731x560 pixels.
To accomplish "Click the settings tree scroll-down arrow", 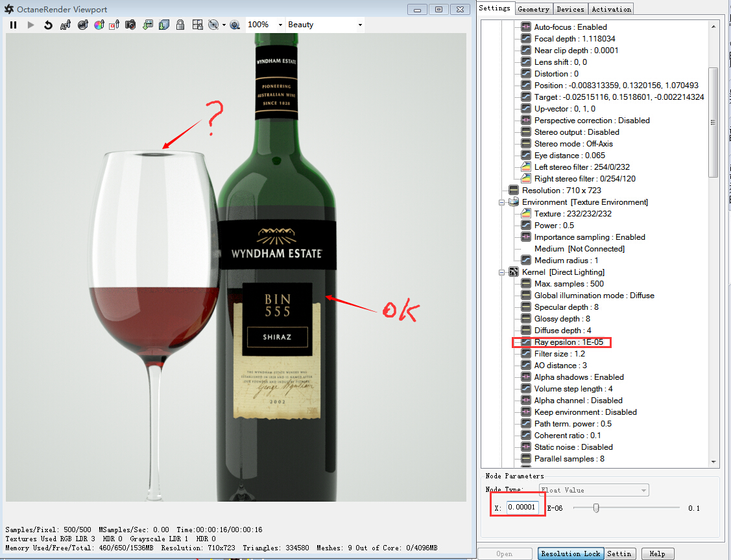I will click(713, 461).
